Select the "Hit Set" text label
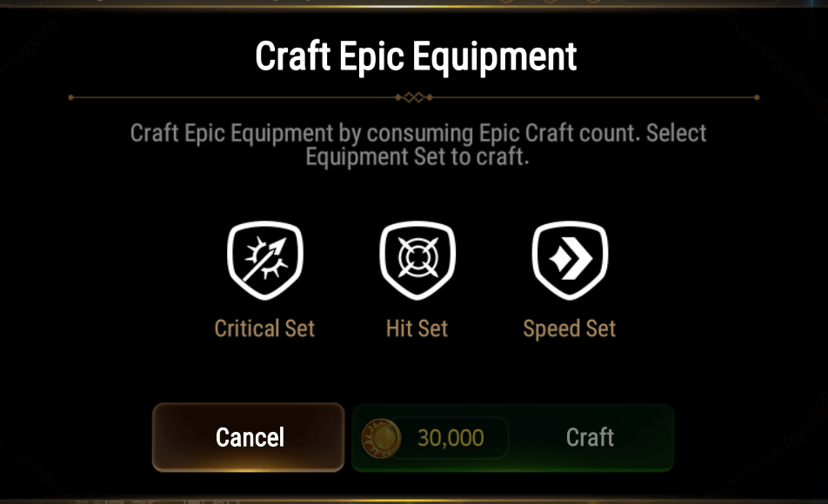Image resolution: width=828 pixels, height=504 pixels. click(417, 328)
